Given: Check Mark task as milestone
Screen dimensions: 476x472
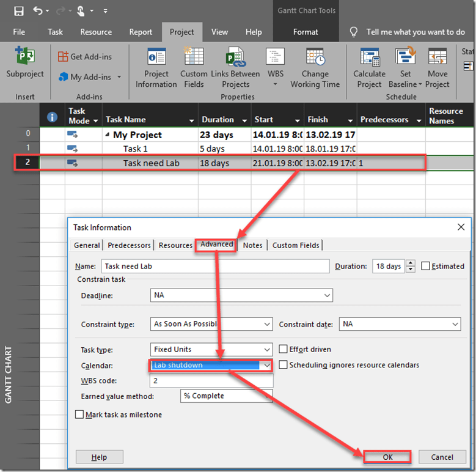Looking at the screenshot, I should coord(79,415).
